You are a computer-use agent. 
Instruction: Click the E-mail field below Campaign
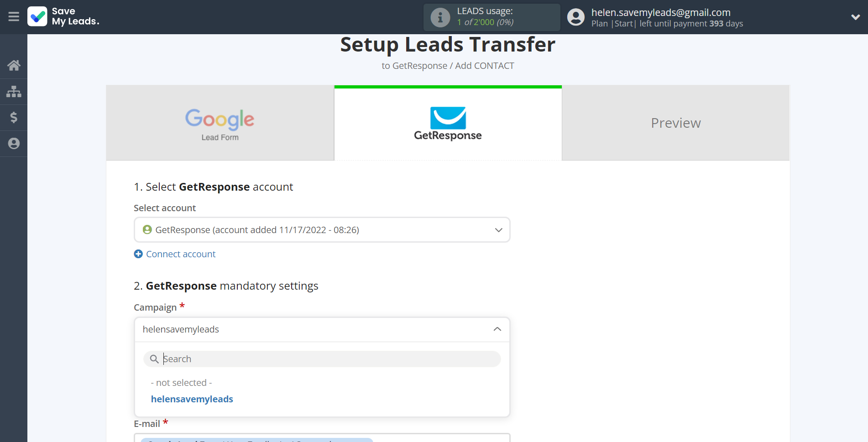point(322,438)
